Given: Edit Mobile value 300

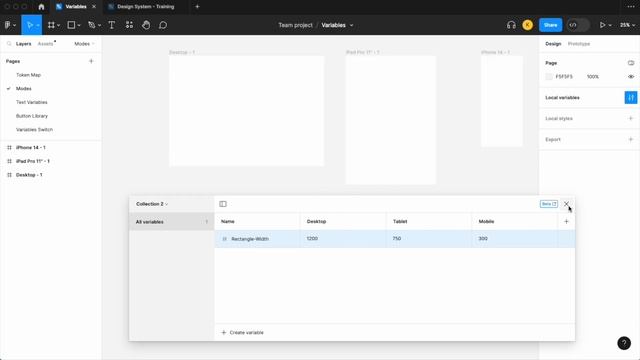Looking at the screenshot, I should coord(514,239).
